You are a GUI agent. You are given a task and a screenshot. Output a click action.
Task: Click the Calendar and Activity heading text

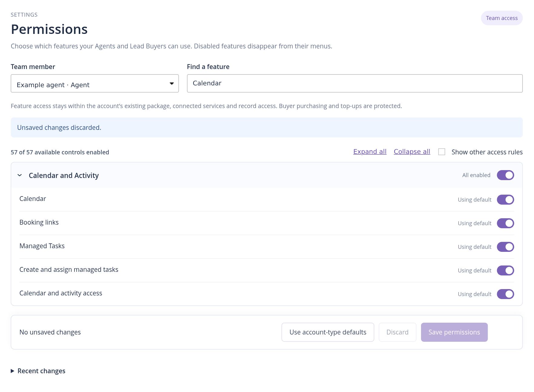(x=64, y=176)
